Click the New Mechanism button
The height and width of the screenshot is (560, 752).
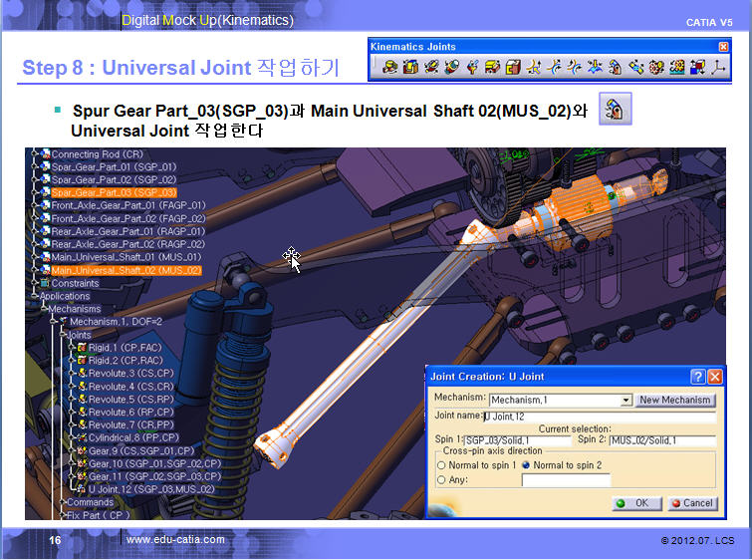click(x=676, y=400)
